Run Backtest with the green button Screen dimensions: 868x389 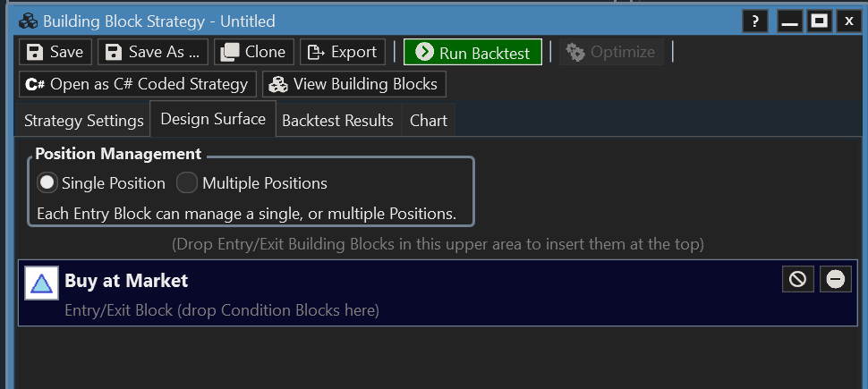(x=472, y=52)
